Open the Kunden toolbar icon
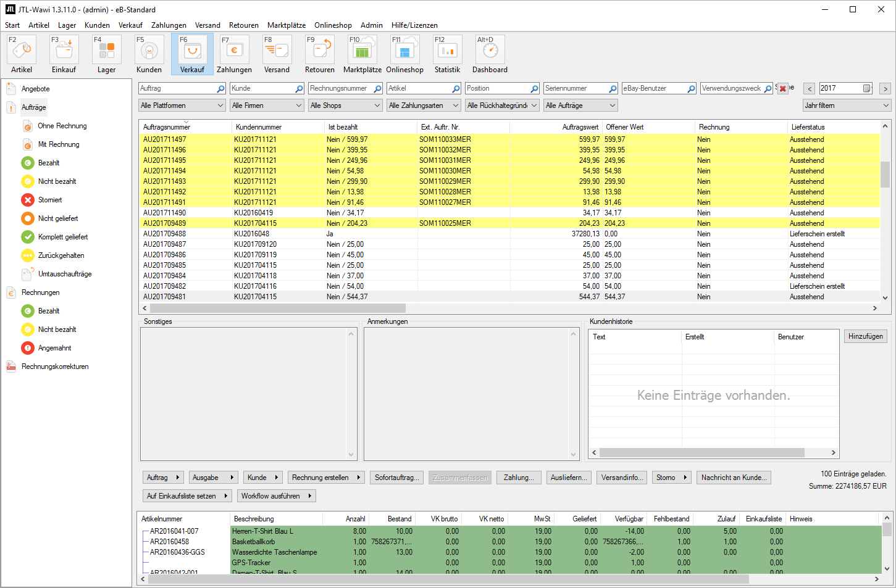Viewport: 896px width, 588px height. [149, 54]
